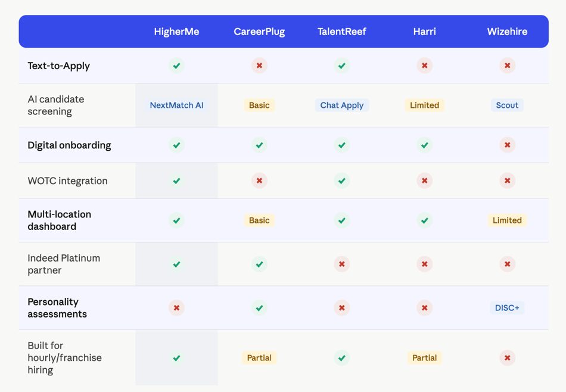Click Wizehire's Indeed Platinum partner red X
566x392 pixels.
(x=507, y=264)
